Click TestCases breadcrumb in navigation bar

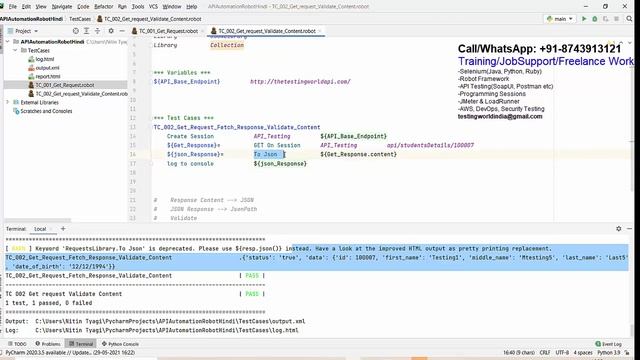80,19
